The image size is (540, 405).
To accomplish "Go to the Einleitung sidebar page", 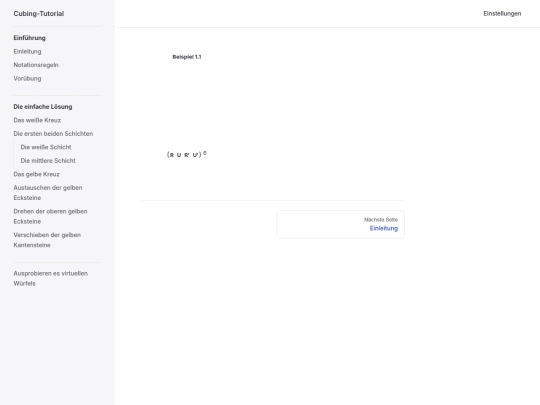I will pyautogui.click(x=27, y=51).
